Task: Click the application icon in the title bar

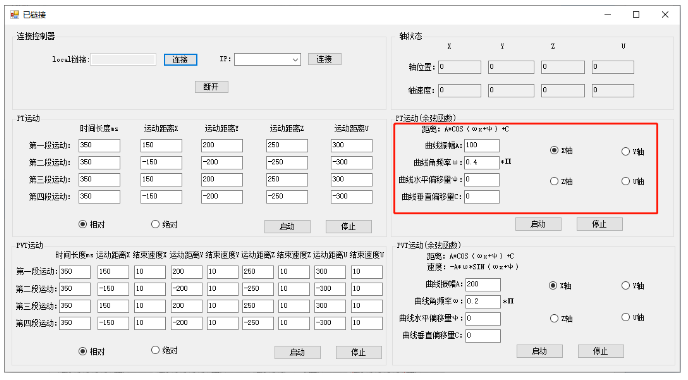Action: [15, 14]
